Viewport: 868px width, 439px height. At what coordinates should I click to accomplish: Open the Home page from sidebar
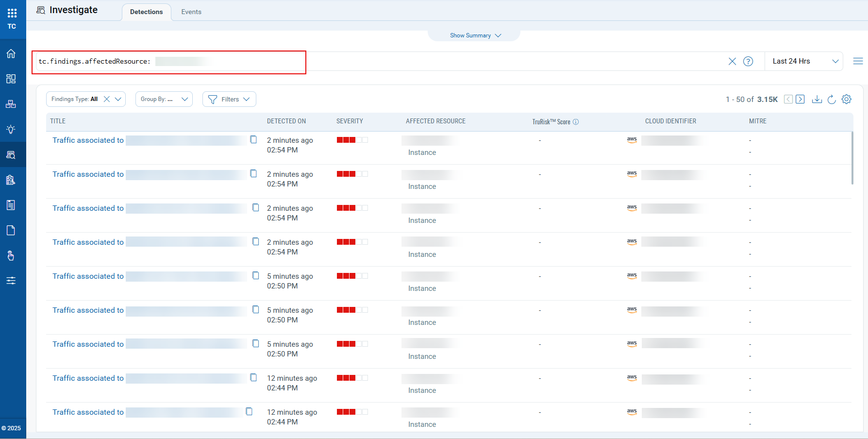pos(11,53)
